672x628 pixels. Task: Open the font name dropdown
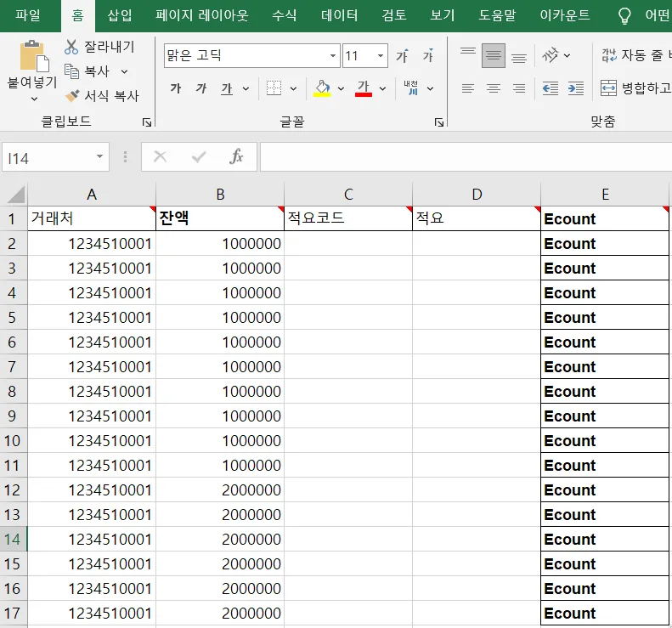coord(333,56)
